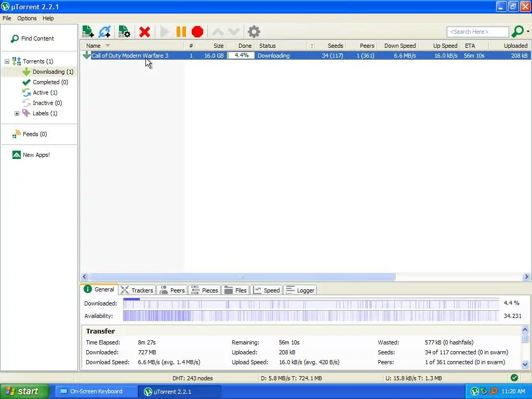Select Active (1) filter
This screenshot has width=532, height=399.
(x=39, y=92)
